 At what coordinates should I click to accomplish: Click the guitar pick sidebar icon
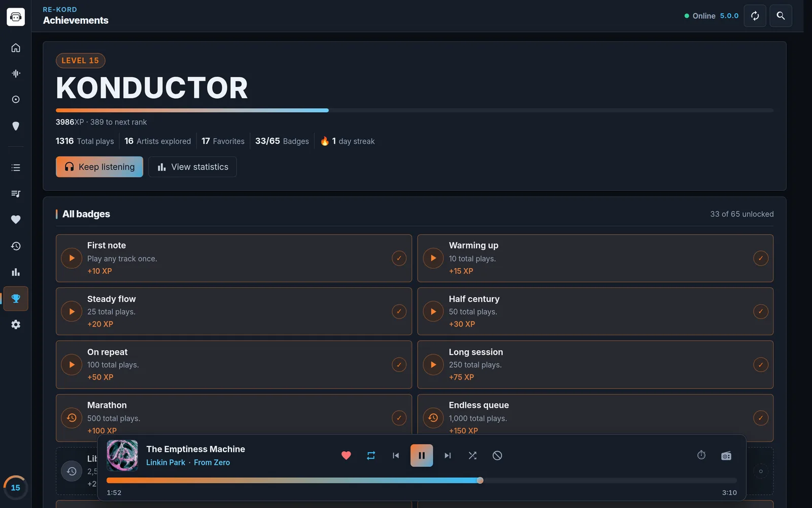click(x=16, y=126)
